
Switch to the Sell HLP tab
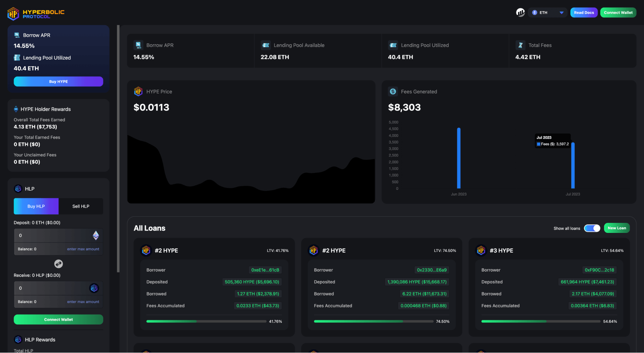(81, 206)
